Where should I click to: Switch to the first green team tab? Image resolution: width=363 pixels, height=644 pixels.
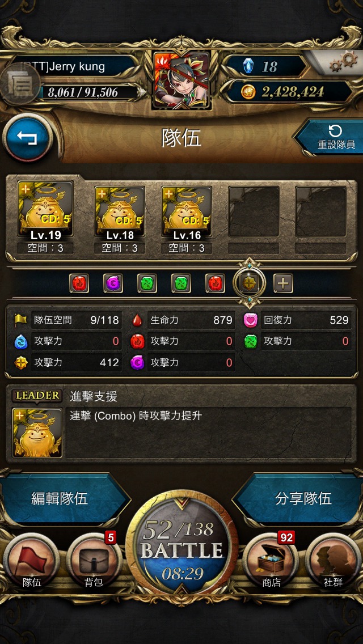point(147,283)
